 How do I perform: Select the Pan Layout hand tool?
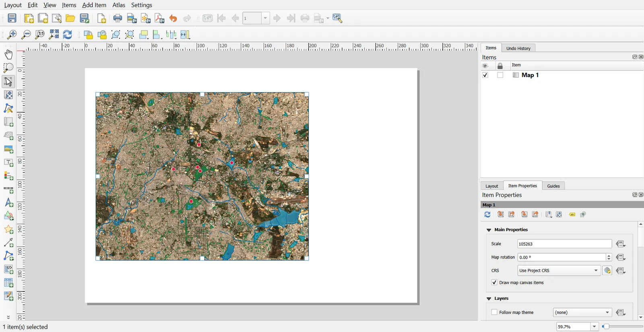(x=8, y=54)
